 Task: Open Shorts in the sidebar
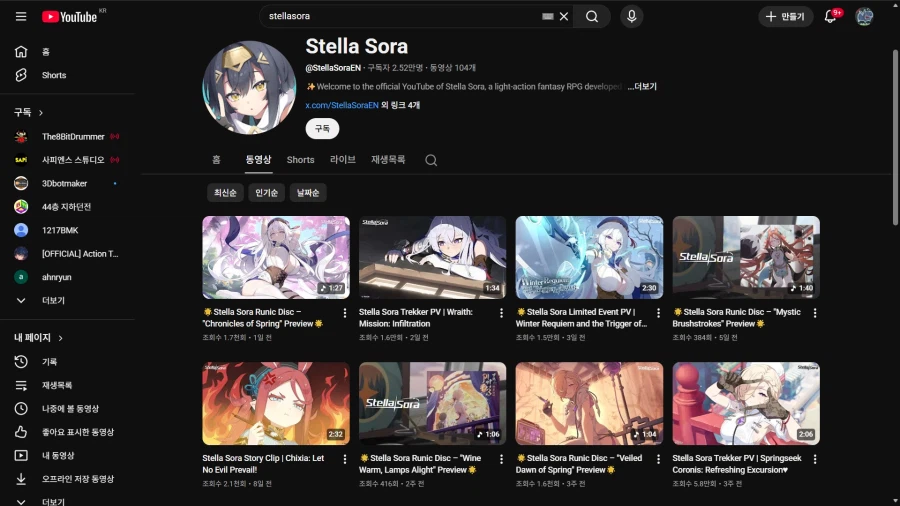tap(54, 75)
